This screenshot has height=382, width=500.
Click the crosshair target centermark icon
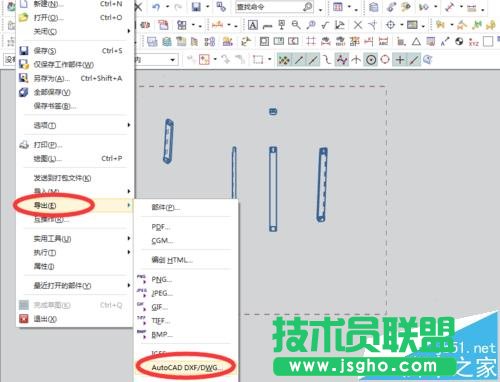(391, 25)
